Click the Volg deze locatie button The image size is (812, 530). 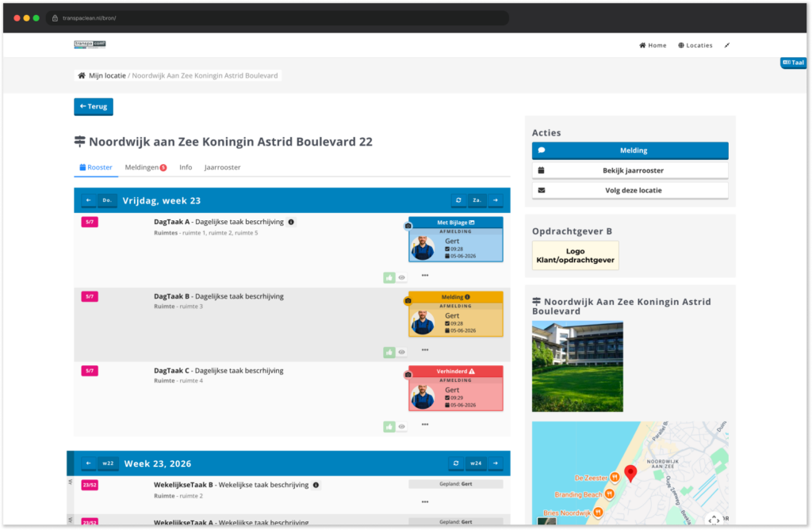coord(630,190)
